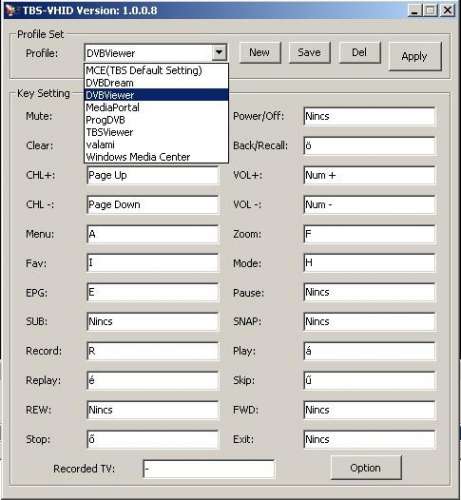The image size is (461, 500).
Task: Click the Stop key field
Action: coord(153,439)
